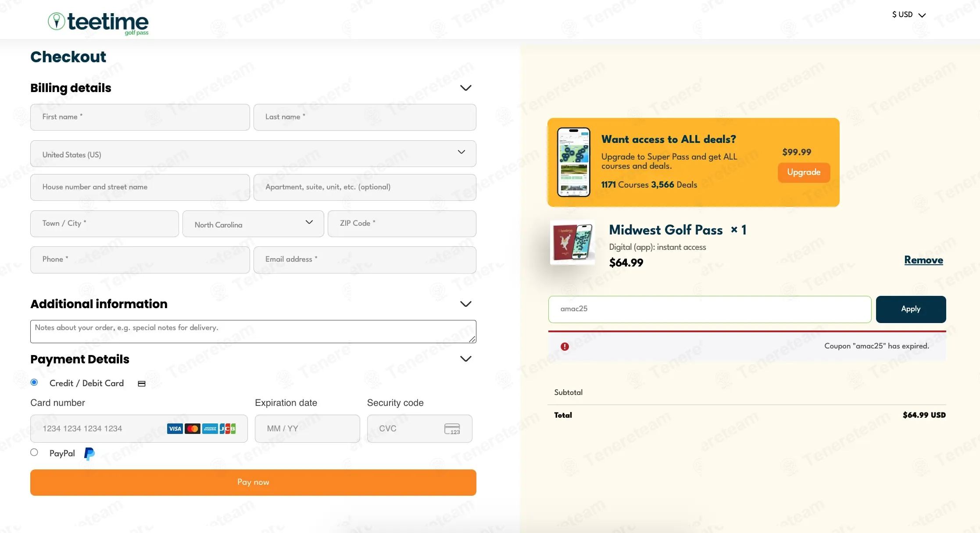Click the "Want access to ALL deals?" heading
The height and width of the screenshot is (533, 980).
(x=669, y=139)
